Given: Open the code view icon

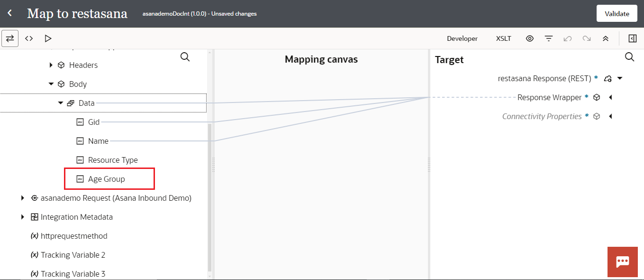Looking at the screenshot, I should pyautogui.click(x=29, y=38).
